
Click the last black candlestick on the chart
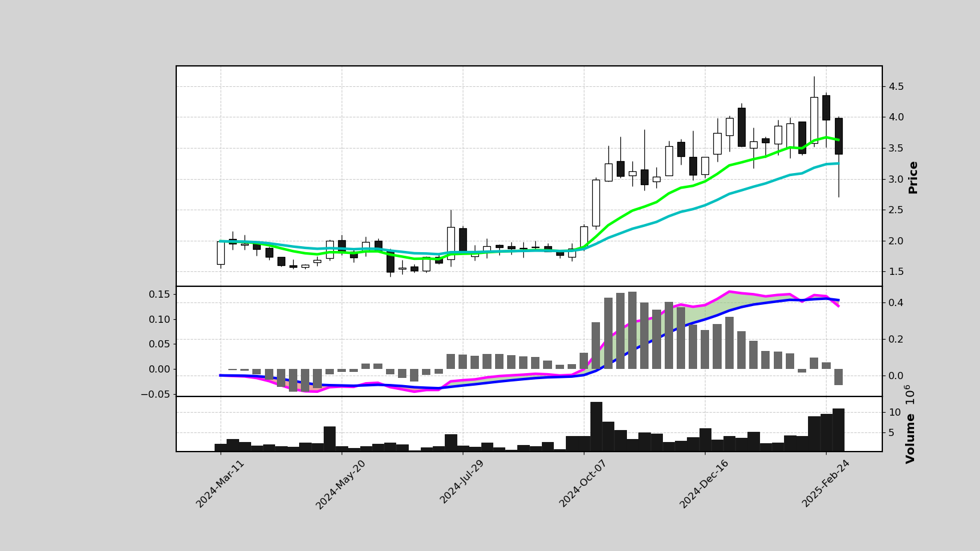838,136
